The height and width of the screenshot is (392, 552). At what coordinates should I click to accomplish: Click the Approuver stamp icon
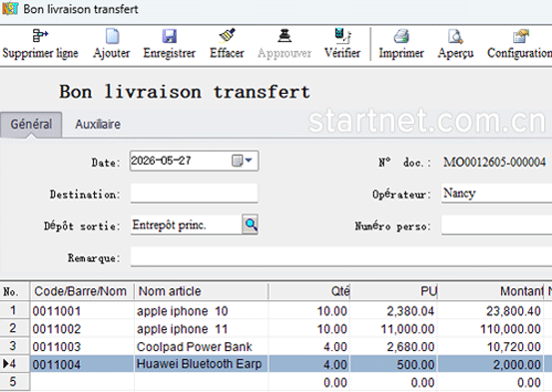pyautogui.click(x=284, y=36)
